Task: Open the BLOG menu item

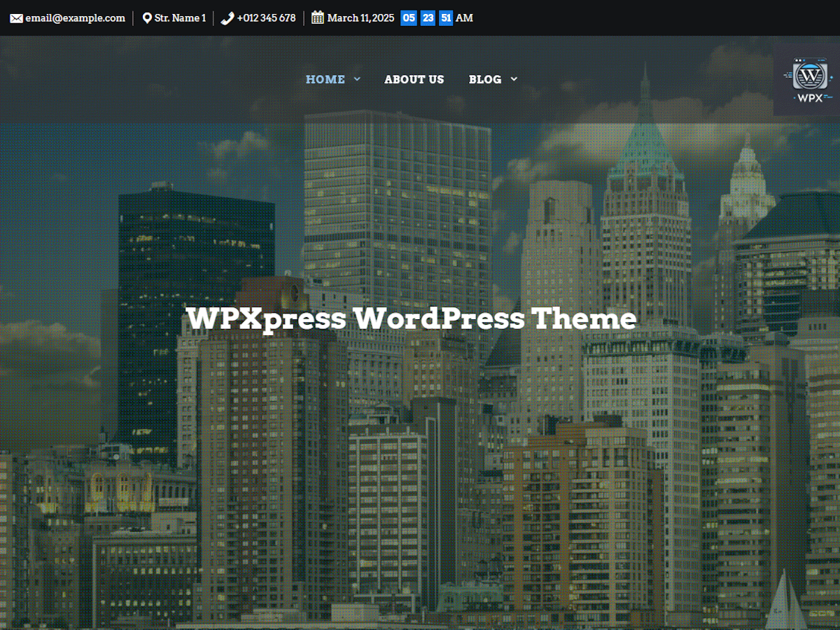Action: (x=485, y=79)
